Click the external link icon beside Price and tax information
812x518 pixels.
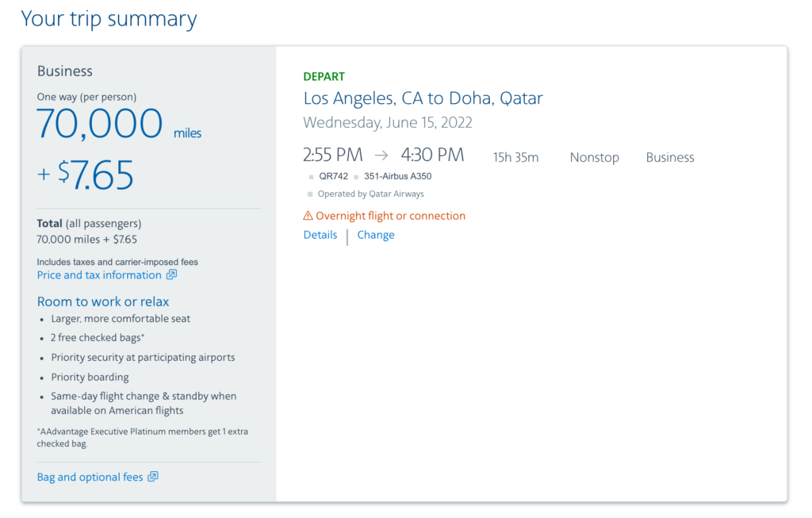coord(172,274)
